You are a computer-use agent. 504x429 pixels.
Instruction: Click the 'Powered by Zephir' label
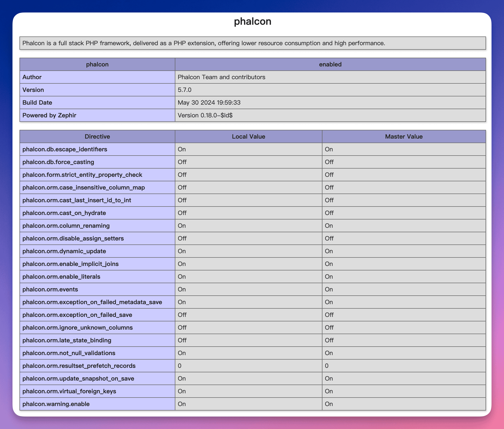(49, 115)
